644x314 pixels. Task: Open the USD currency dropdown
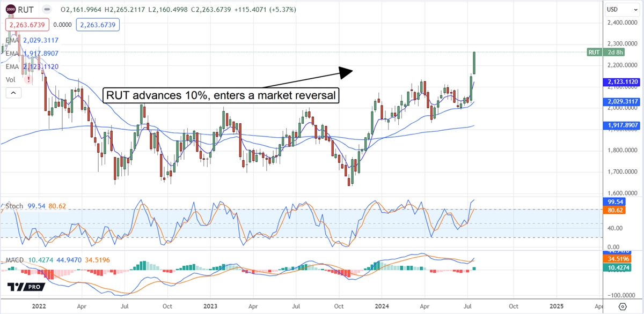pos(615,9)
